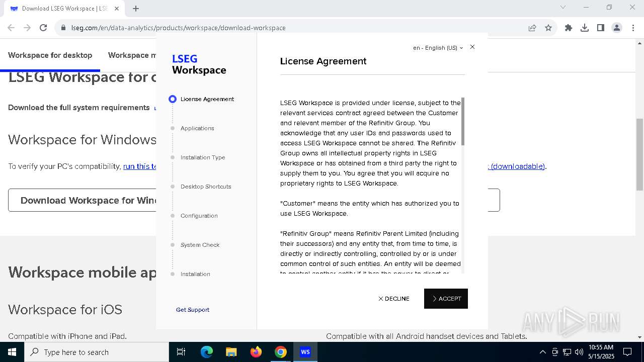Select the Applications step
This screenshot has width=644, height=362.
click(193, 128)
